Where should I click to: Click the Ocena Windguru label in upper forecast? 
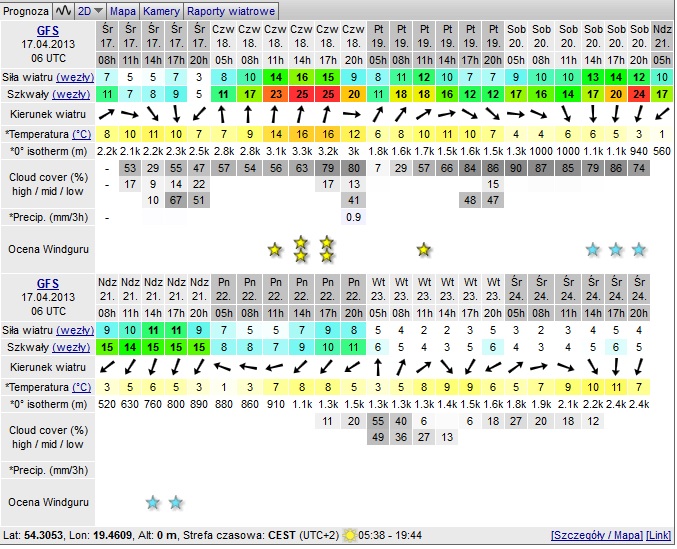tap(48, 249)
